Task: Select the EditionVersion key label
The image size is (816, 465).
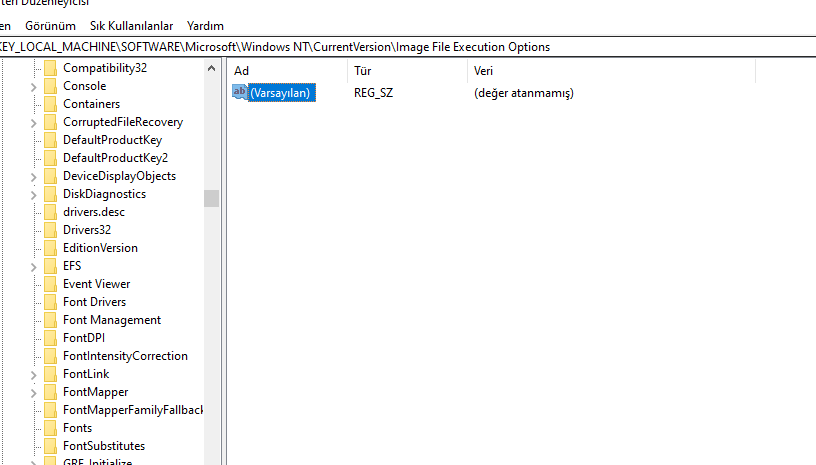Action: [100, 248]
